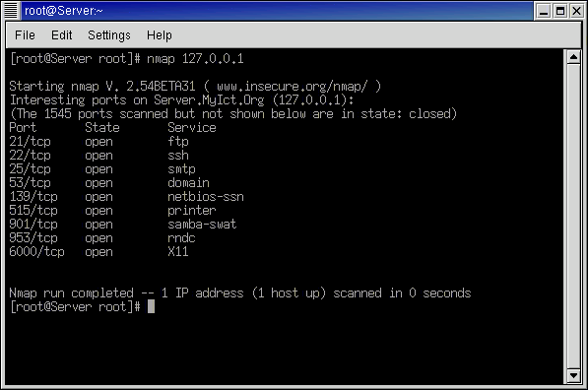
Task: Open the Settings menu
Action: [x=109, y=35]
